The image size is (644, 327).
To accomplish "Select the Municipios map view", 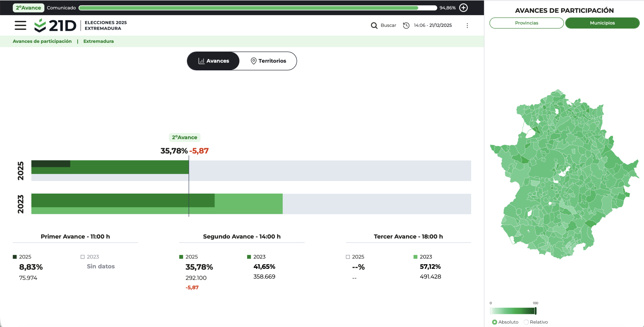I will coord(602,23).
